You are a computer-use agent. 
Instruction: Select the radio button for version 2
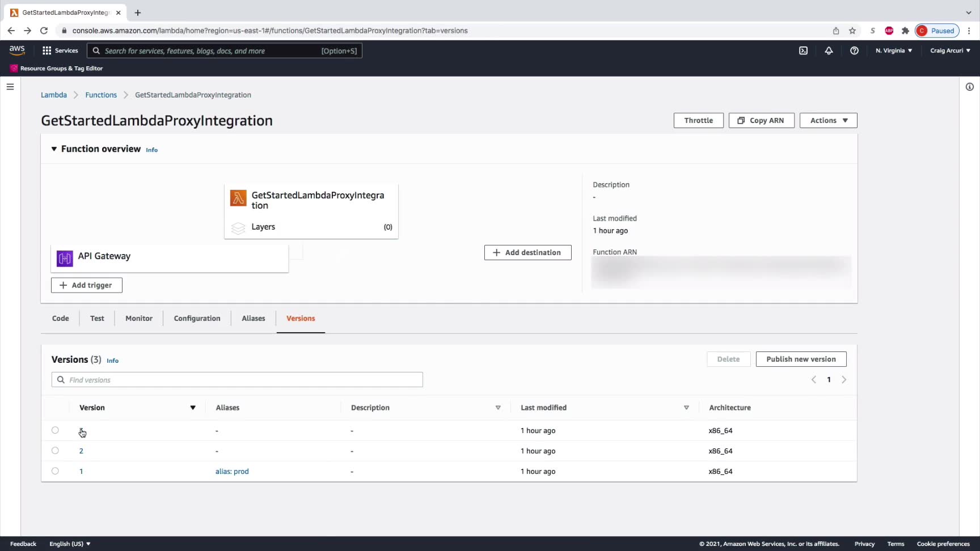click(x=55, y=451)
